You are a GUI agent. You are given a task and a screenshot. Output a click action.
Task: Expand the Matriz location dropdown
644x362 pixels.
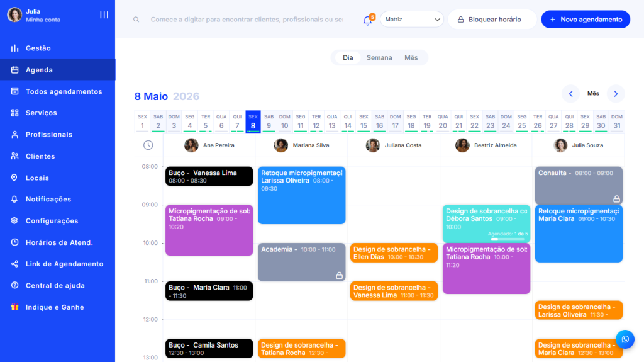click(x=412, y=20)
